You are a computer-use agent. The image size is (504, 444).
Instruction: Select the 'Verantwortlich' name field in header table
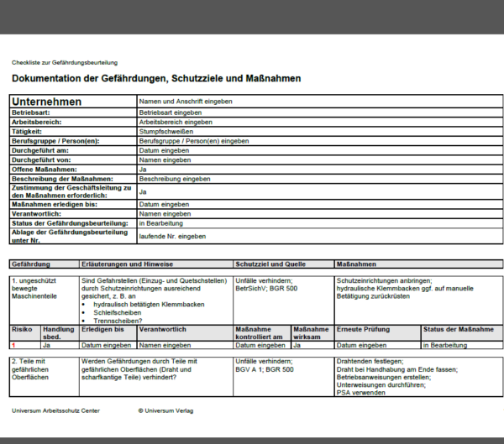pos(320,214)
